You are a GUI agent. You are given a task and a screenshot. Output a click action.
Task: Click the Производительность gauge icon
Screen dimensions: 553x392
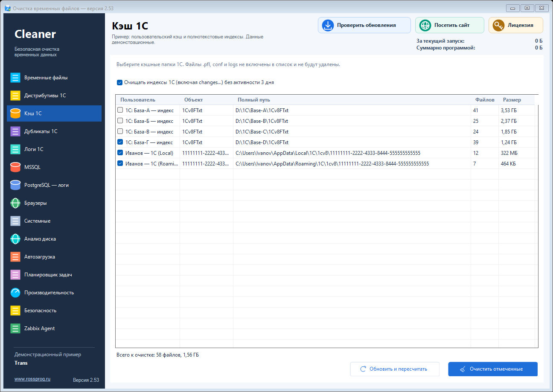click(15, 293)
